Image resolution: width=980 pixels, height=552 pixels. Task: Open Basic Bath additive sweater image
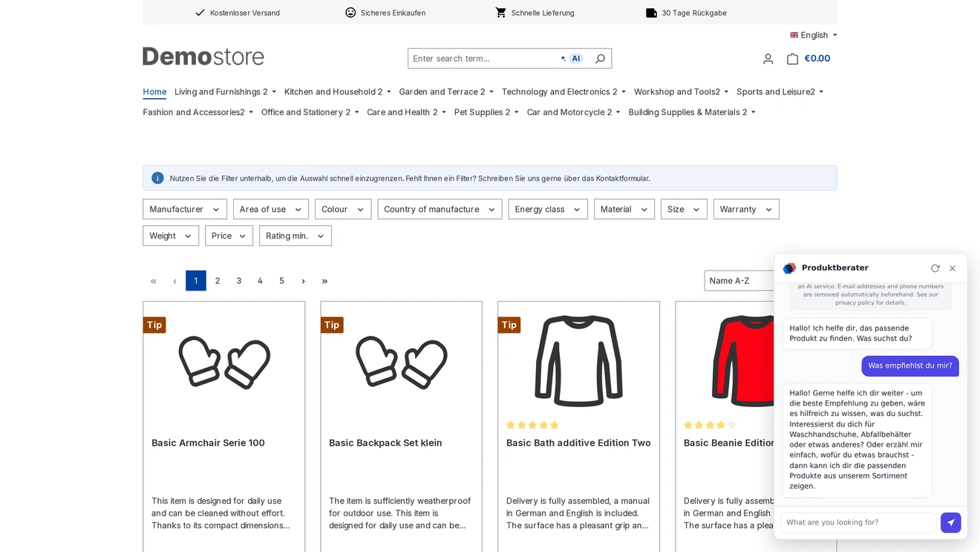(578, 361)
